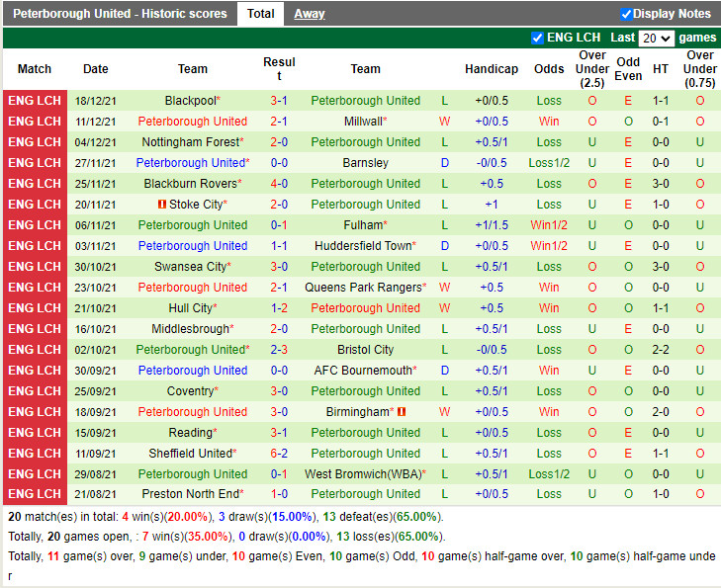Click Huddersfield Town team name
Screen dimensions: 721x588
coord(363,246)
